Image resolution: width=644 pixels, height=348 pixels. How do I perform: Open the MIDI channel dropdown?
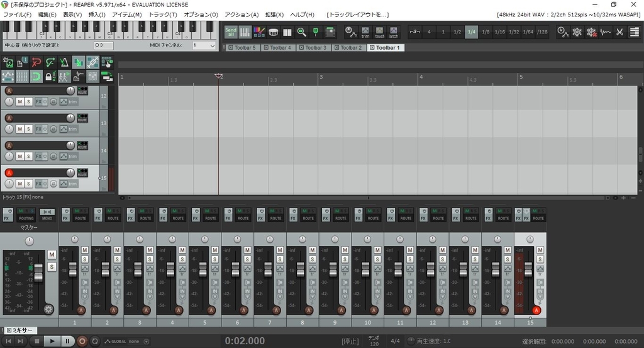click(204, 45)
